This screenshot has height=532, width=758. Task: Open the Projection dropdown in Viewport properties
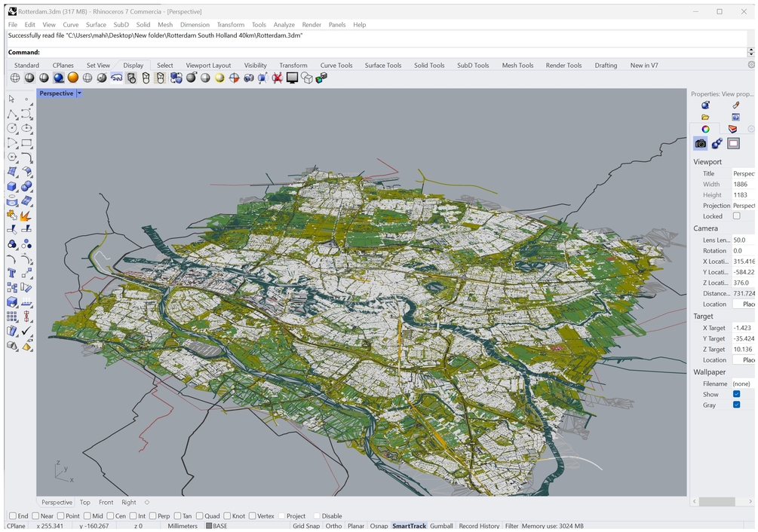click(743, 206)
